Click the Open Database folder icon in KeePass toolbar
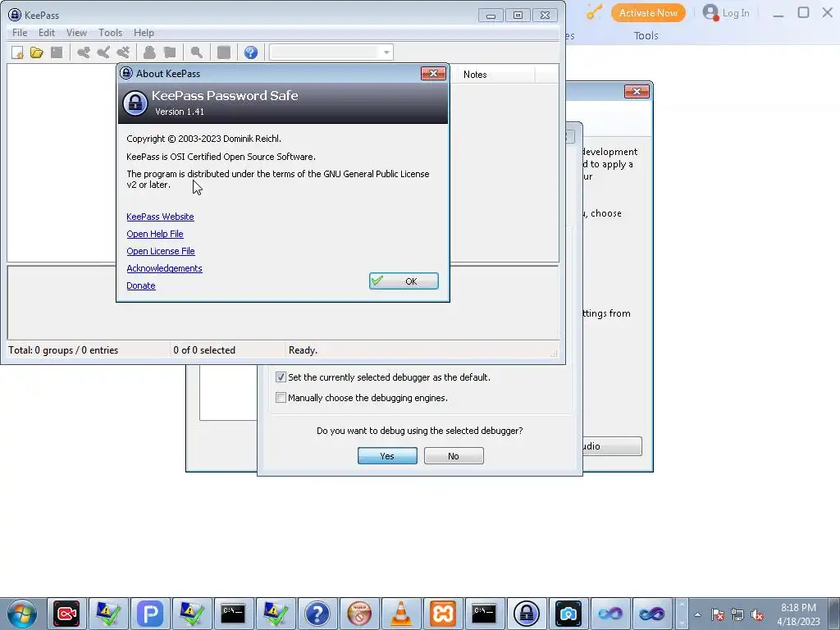This screenshot has width=840, height=630. pos(36,52)
